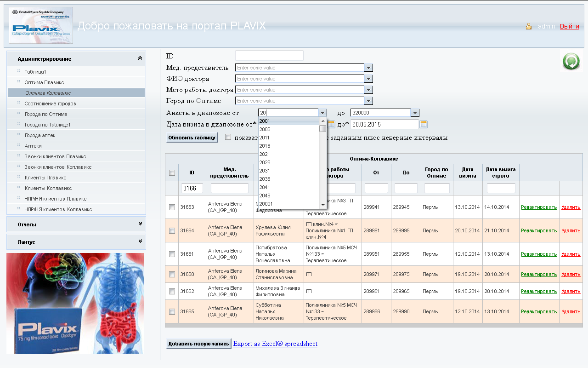Click the admin user icon
This screenshot has width=588, height=368.
click(x=529, y=26)
